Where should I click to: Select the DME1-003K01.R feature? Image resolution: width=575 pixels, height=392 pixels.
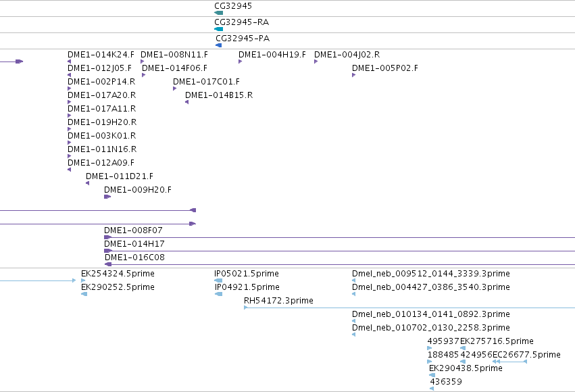pos(101,136)
